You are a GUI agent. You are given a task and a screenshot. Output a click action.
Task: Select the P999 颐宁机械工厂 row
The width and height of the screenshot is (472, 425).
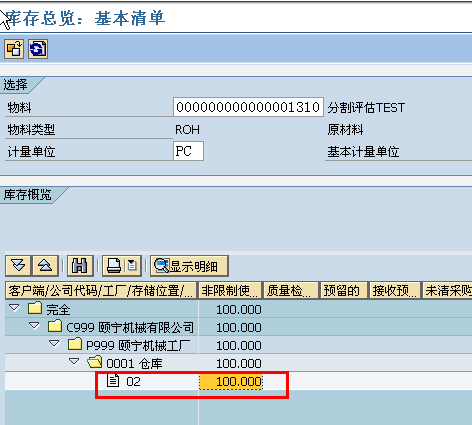click(x=238, y=345)
